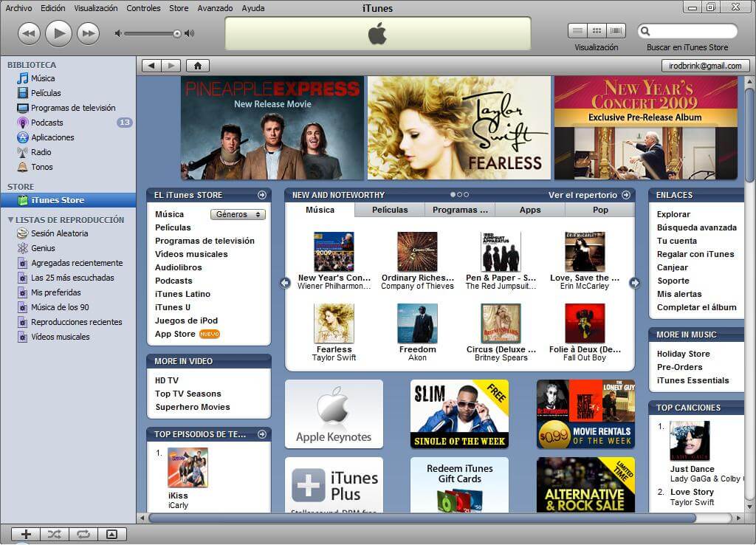Switch to the Programas tab
This screenshot has width=756, height=545.
[x=460, y=210]
